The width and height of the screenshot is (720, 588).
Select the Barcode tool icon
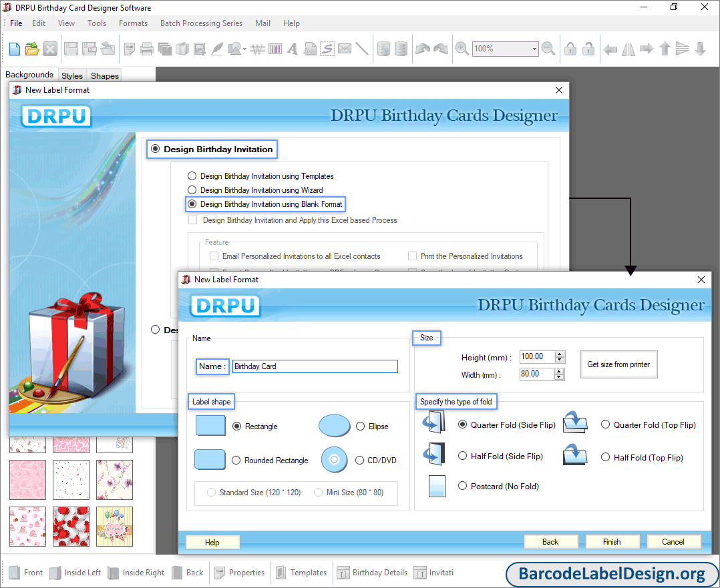click(275, 49)
